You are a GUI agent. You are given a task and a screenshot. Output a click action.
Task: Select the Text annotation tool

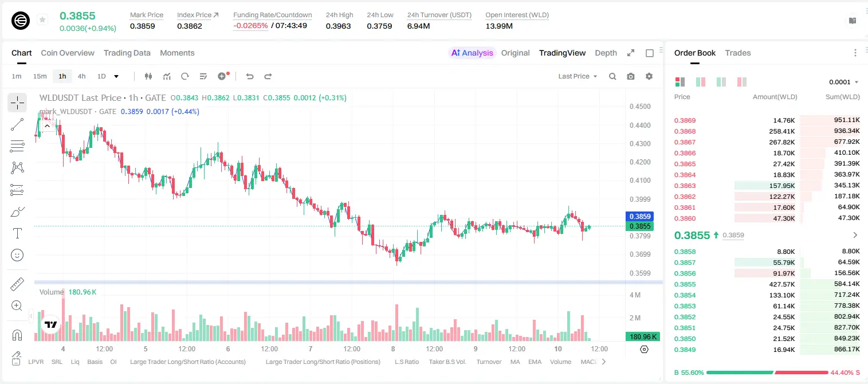tap(17, 233)
